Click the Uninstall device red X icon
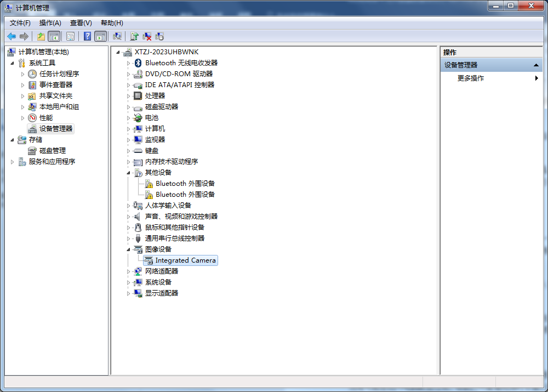This screenshot has width=548, height=392. coord(147,36)
